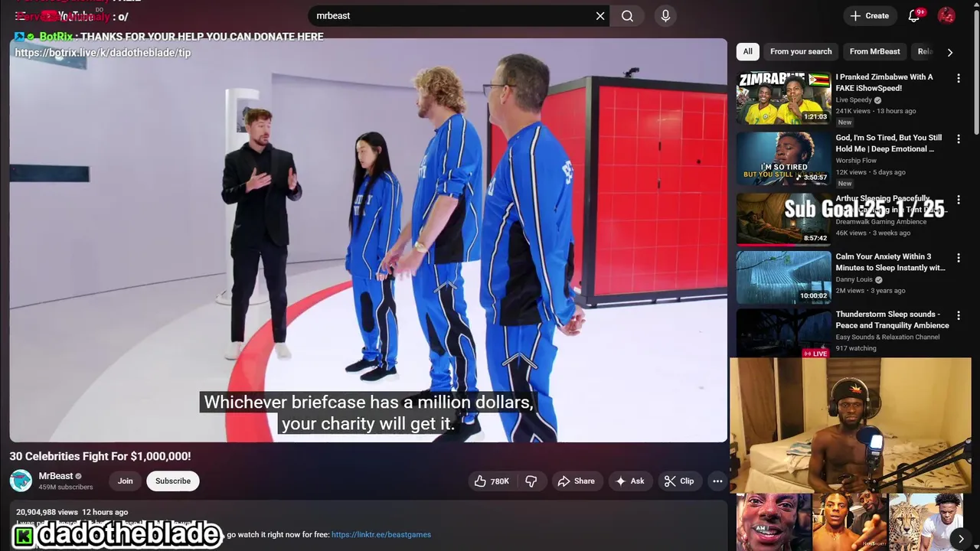Share the MrBeast video
980x551 pixels.
(576, 481)
